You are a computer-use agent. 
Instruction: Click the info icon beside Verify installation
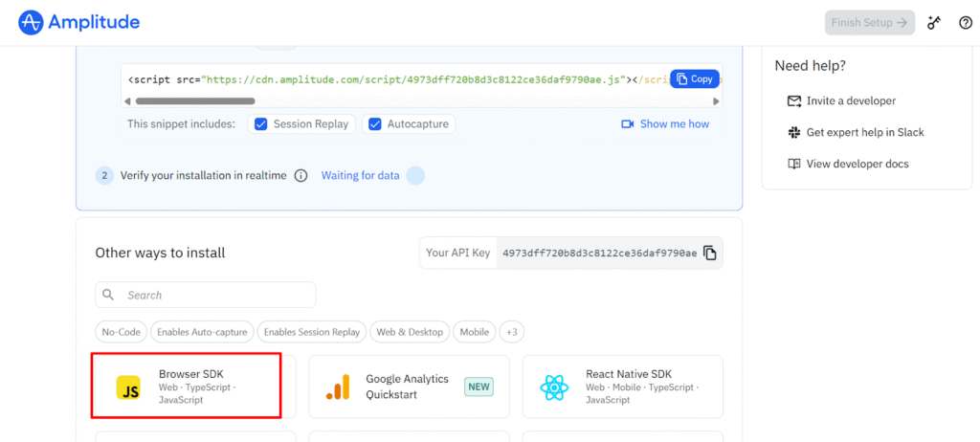click(x=301, y=176)
